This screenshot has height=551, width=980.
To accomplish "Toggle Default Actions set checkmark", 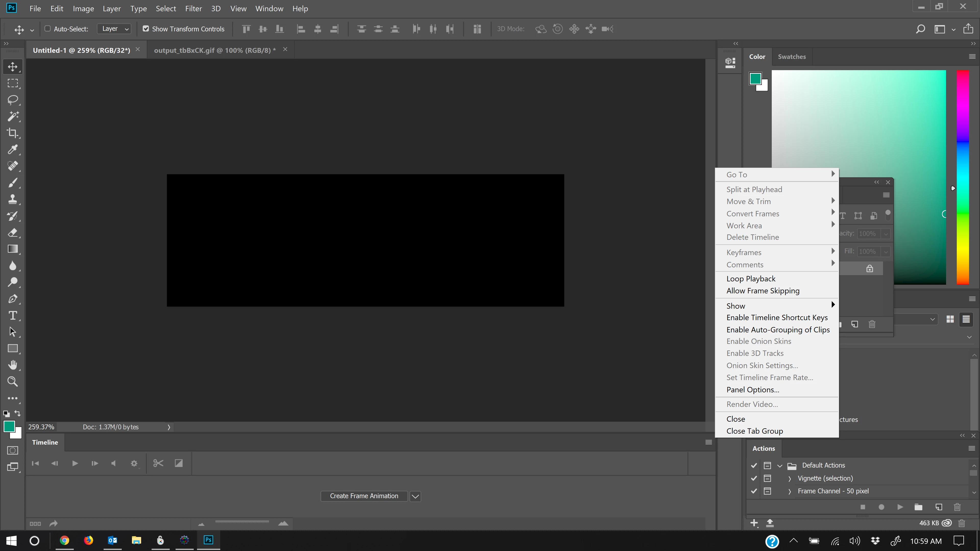I will (754, 465).
